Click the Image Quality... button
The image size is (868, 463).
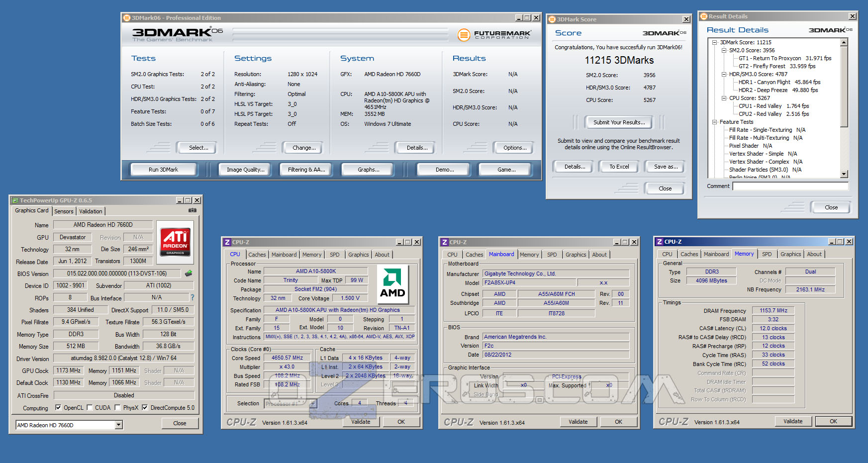click(x=245, y=170)
